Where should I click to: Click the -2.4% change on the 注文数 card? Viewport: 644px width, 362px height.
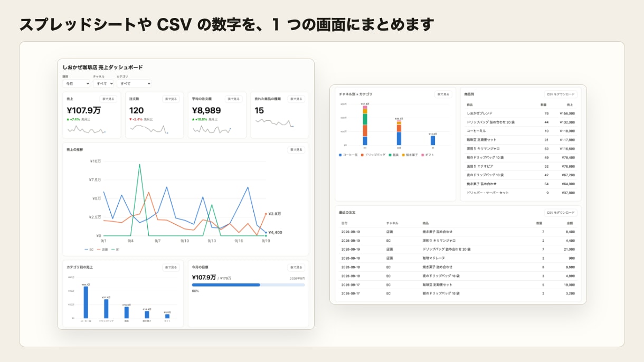(136, 119)
